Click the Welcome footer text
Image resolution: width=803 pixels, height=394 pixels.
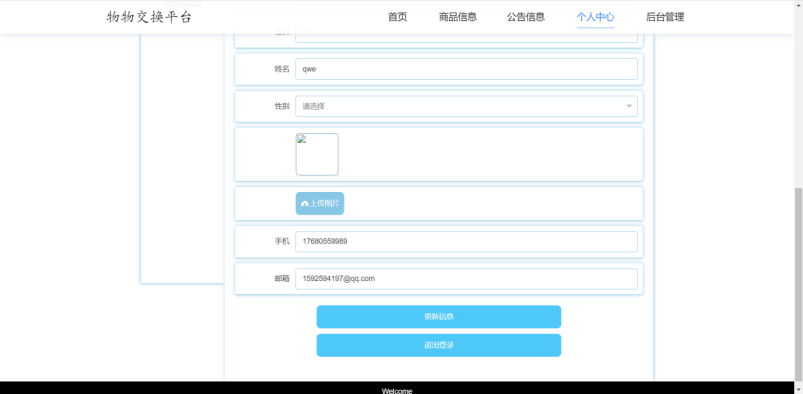pos(397,391)
